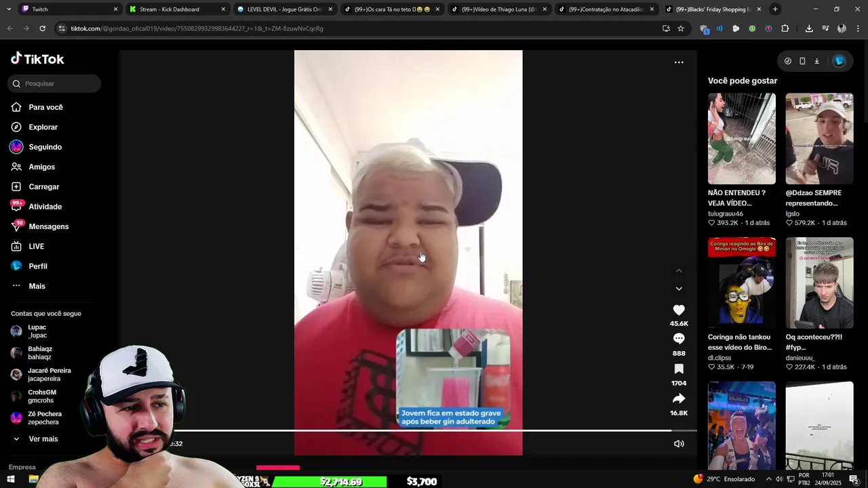Image resolution: width=868 pixels, height=488 pixels.
Task: Open the NÃO ENTENDEU? recommended video thumbnail
Action: 742,138
